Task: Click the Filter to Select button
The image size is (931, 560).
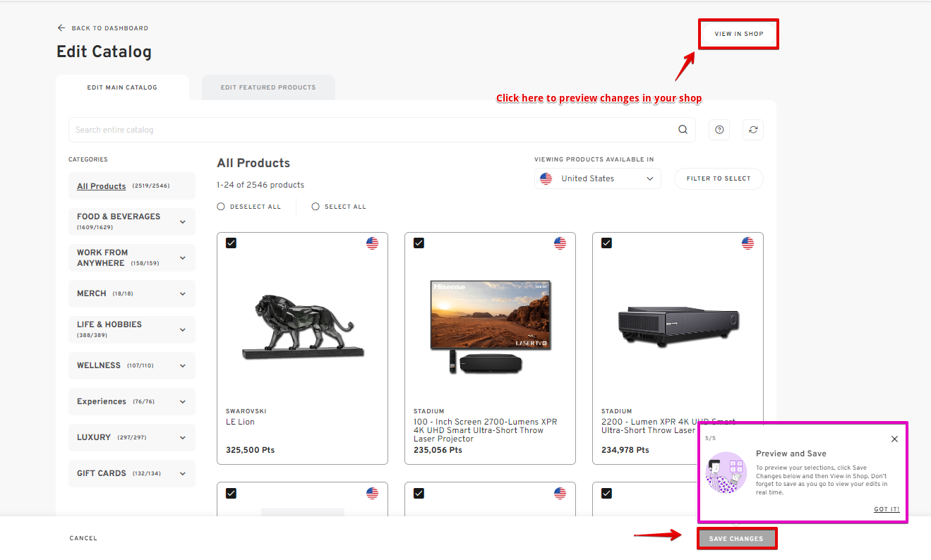Action: click(x=719, y=178)
